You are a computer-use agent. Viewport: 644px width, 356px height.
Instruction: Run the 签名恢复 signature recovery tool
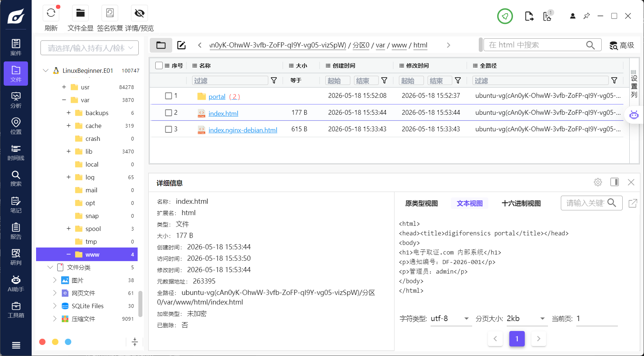110,13
